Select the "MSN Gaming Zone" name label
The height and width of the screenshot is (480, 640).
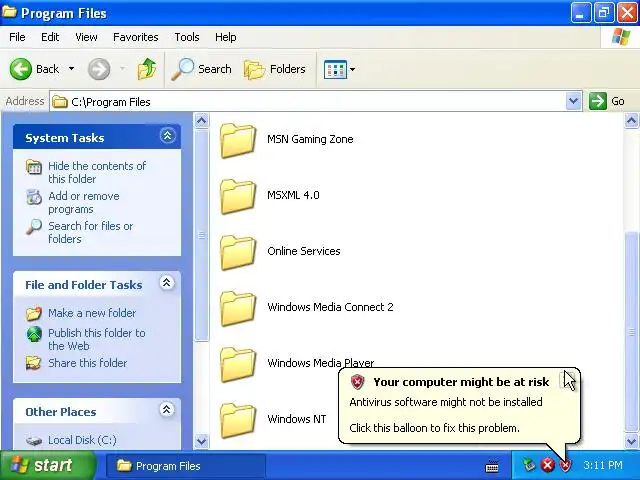click(310, 139)
